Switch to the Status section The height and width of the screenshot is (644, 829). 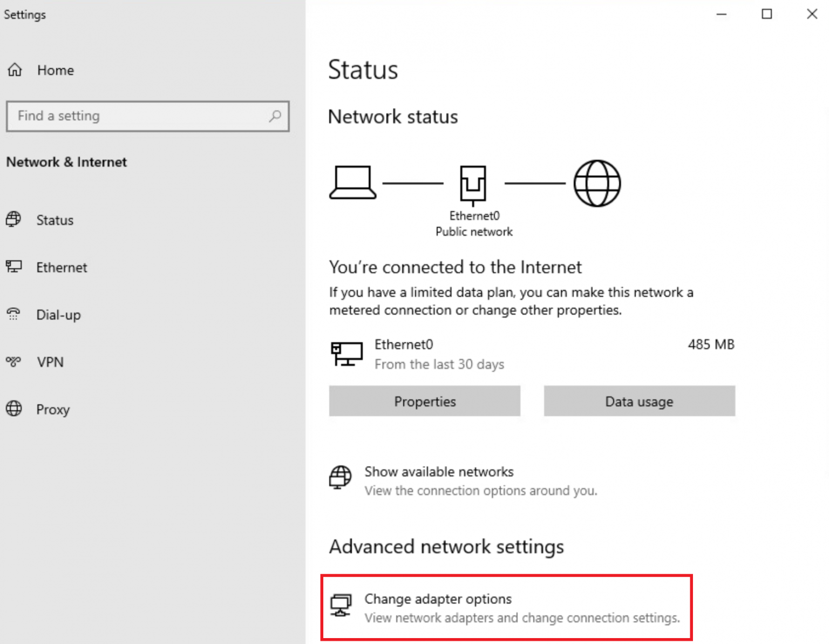[55, 220]
